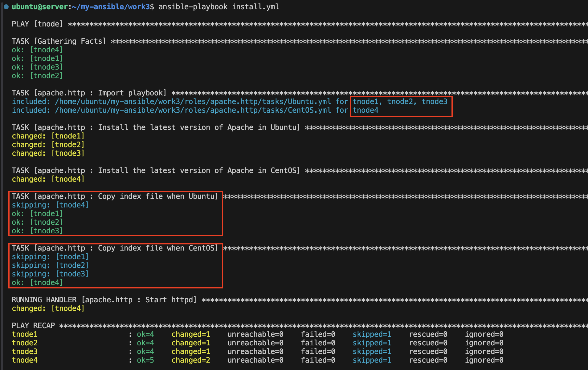Click 'rescued=0' in the tnode2 recap row
Viewport: 588px width, 370px height.
click(428, 343)
